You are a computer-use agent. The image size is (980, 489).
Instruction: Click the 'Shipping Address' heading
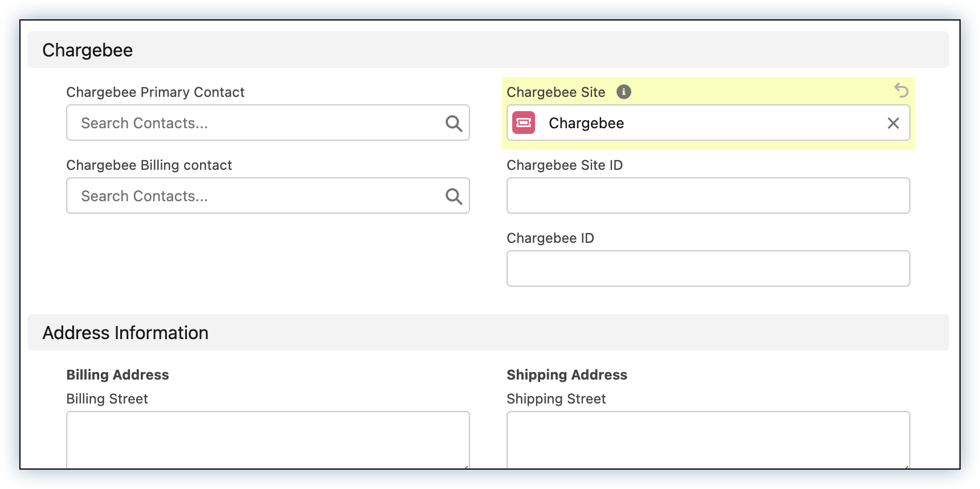(567, 375)
